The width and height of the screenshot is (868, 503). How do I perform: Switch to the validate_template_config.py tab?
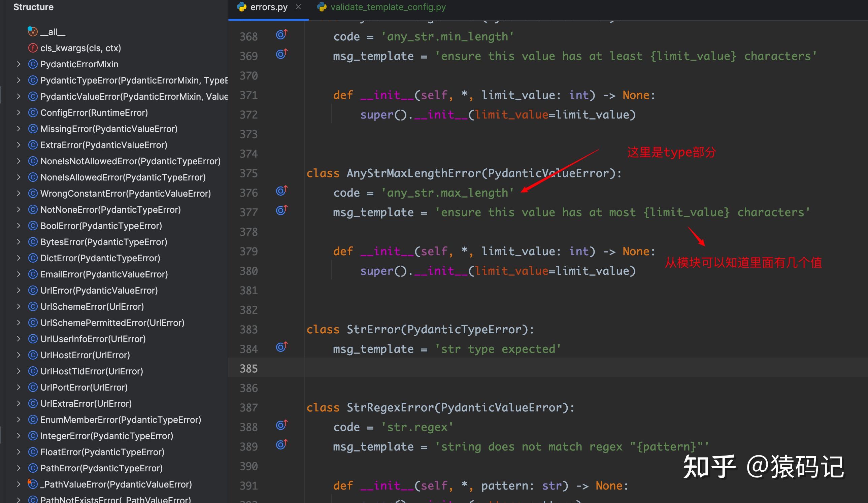click(388, 7)
